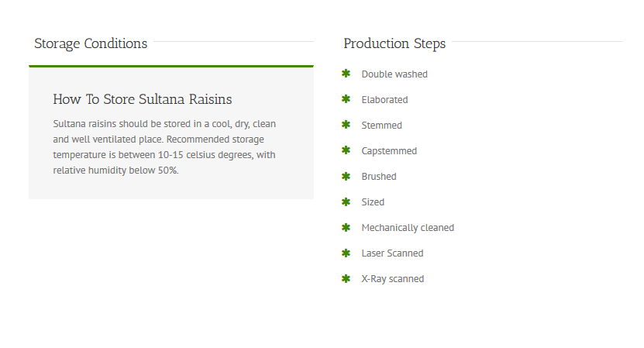The image size is (644, 348).
Task: Click the asterisk beside Mechanically cleaned
Action: 346,227
